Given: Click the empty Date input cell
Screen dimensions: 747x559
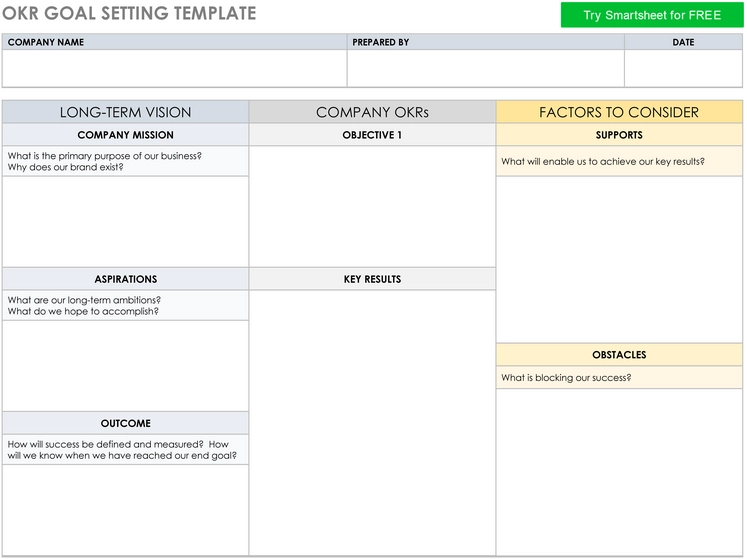Looking at the screenshot, I should pos(684,68).
